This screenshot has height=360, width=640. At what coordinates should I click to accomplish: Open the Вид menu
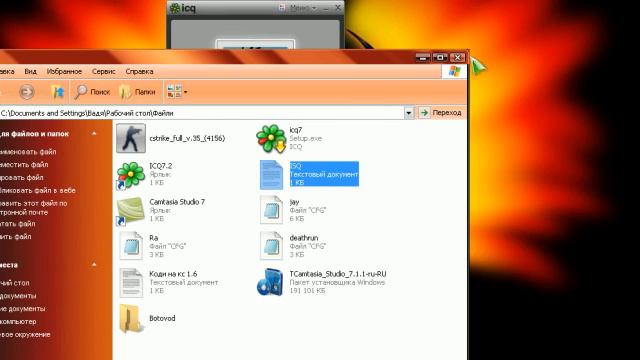click(30, 71)
